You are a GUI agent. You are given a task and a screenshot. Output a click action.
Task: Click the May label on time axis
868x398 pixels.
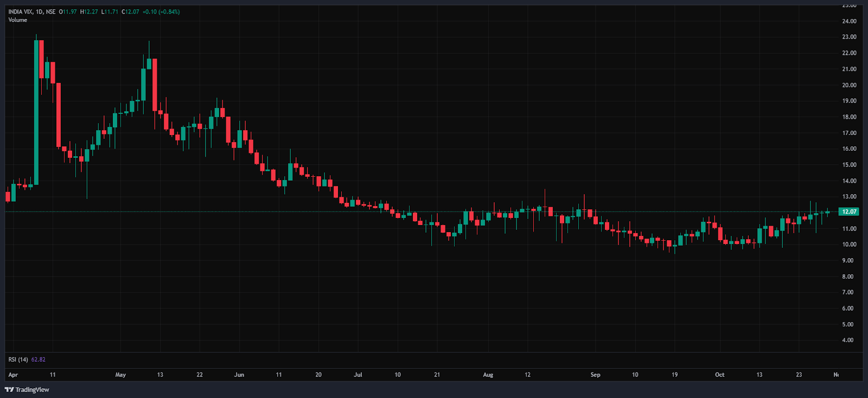pos(120,375)
